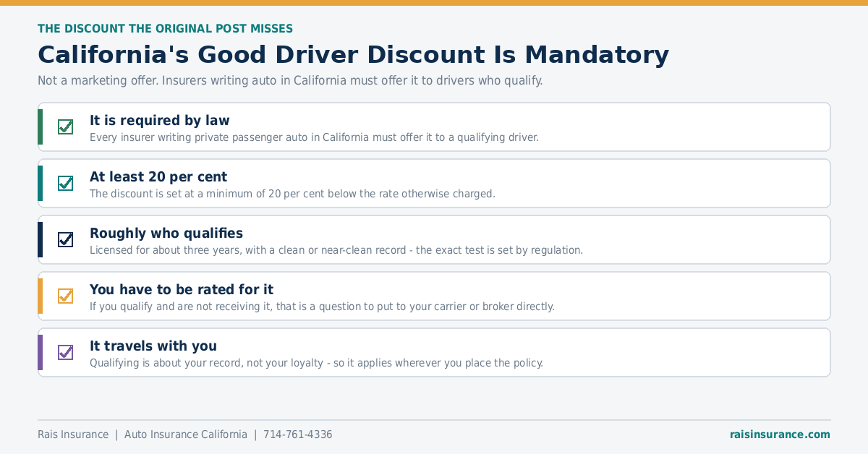Toggle the orange 'rated for it' checkbox
The image size is (868, 454).
pos(65,296)
